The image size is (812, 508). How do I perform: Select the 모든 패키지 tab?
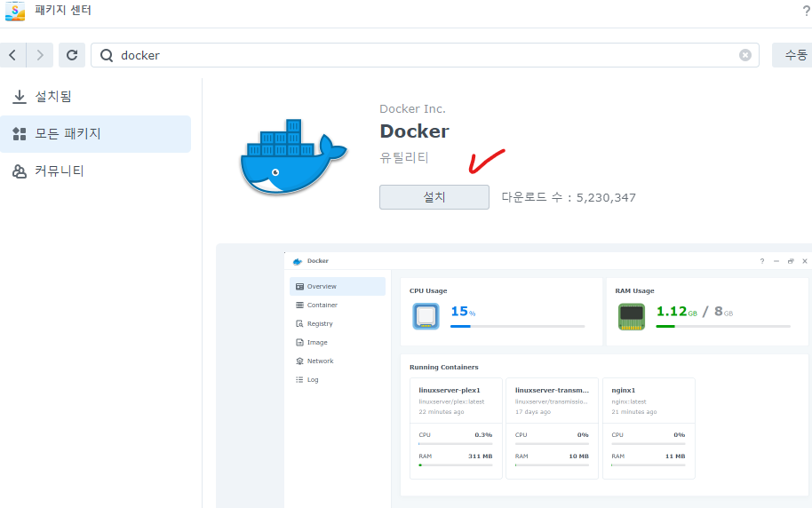95,133
